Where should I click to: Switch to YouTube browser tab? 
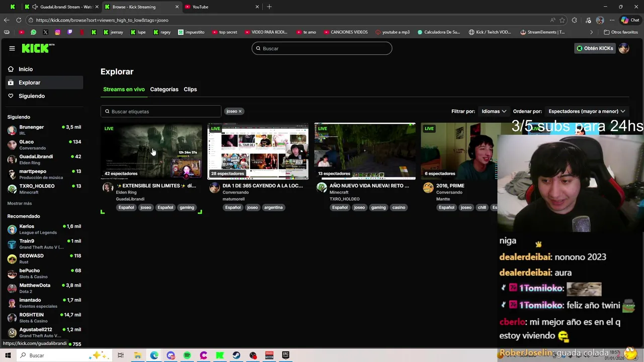[221, 7]
